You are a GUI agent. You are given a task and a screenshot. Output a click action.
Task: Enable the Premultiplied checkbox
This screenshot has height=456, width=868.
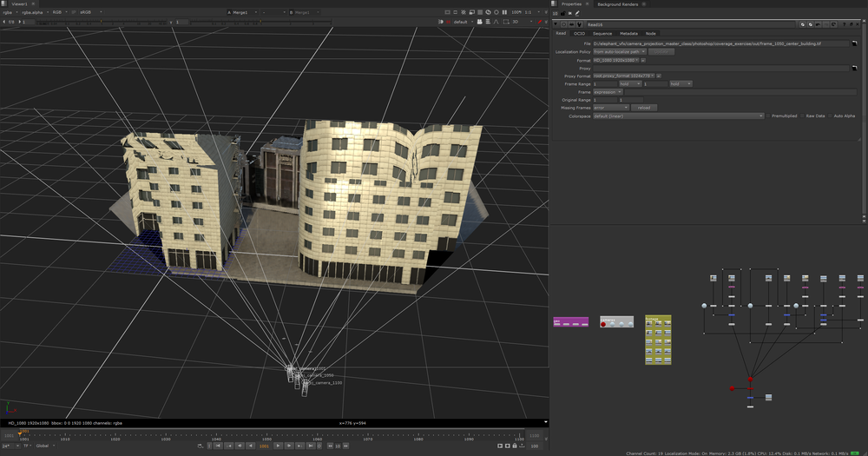pos(768,116)
